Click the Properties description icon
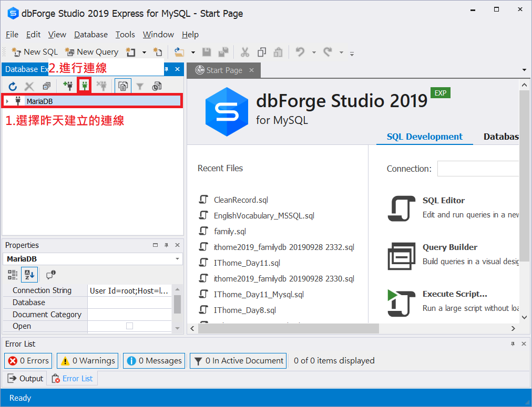The height and width of the screenshot is (407, 532). coord(51,275)
